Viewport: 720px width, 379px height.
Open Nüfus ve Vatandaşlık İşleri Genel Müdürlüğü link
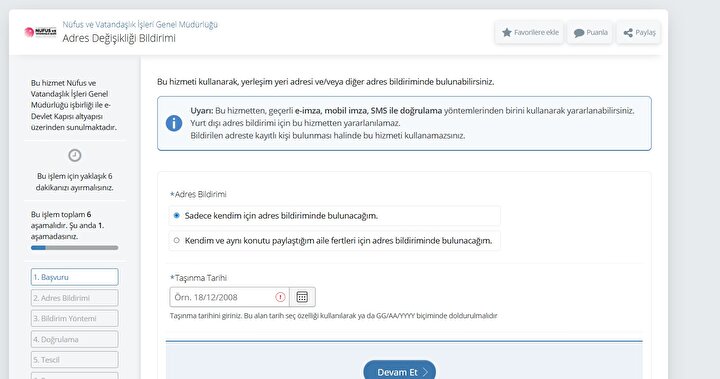point(140,24)
